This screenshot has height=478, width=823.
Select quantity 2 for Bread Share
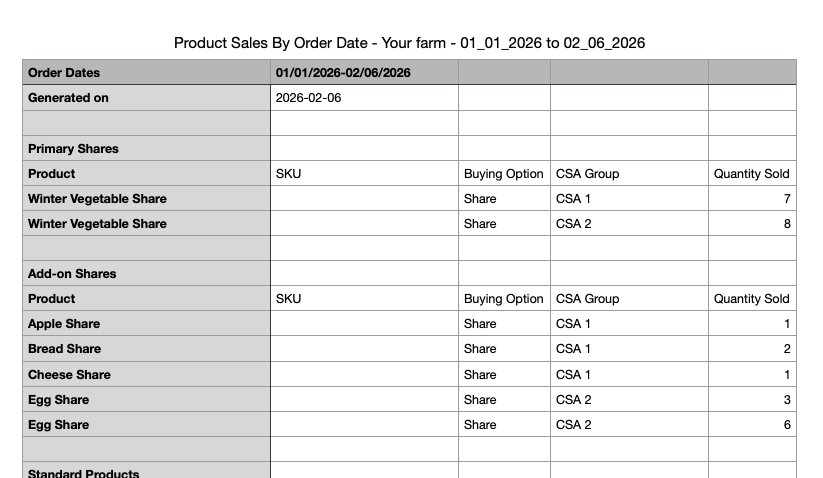787,349
